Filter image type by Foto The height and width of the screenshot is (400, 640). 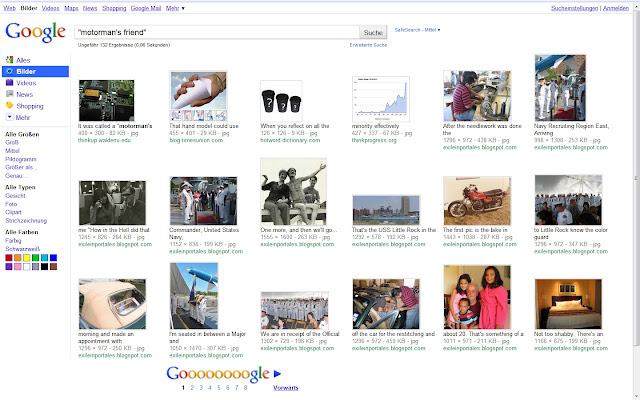click(x=11, y=204)
